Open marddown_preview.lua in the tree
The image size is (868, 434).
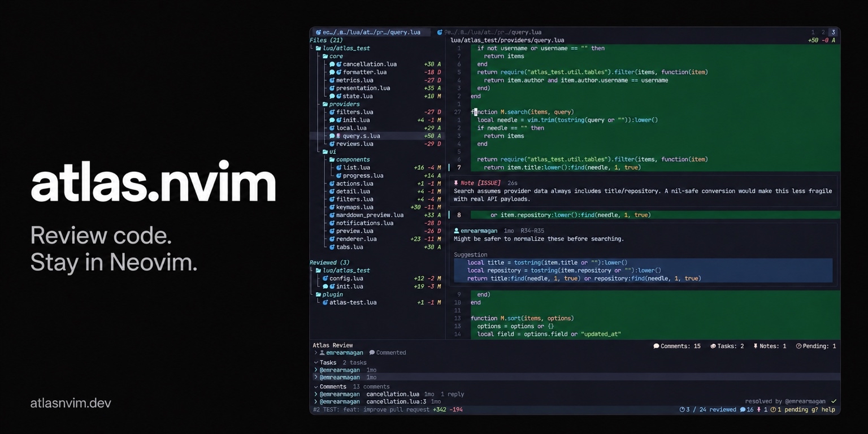pyautogui.click(x=370, y=215)
